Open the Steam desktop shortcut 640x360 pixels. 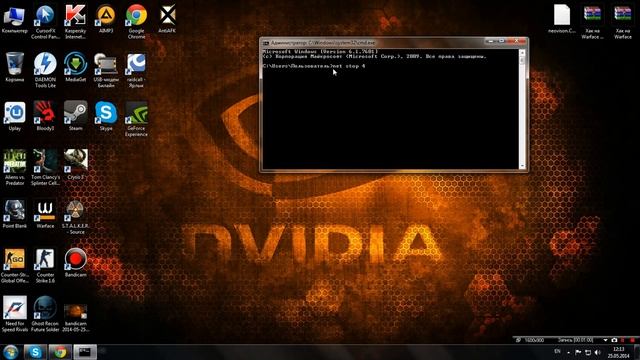click(x=76, y=117)
